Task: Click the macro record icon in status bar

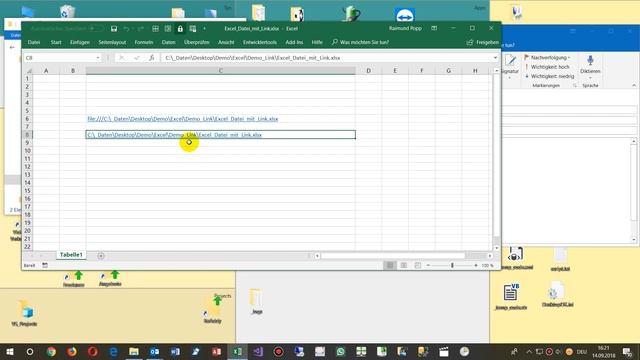Action: 45,265
